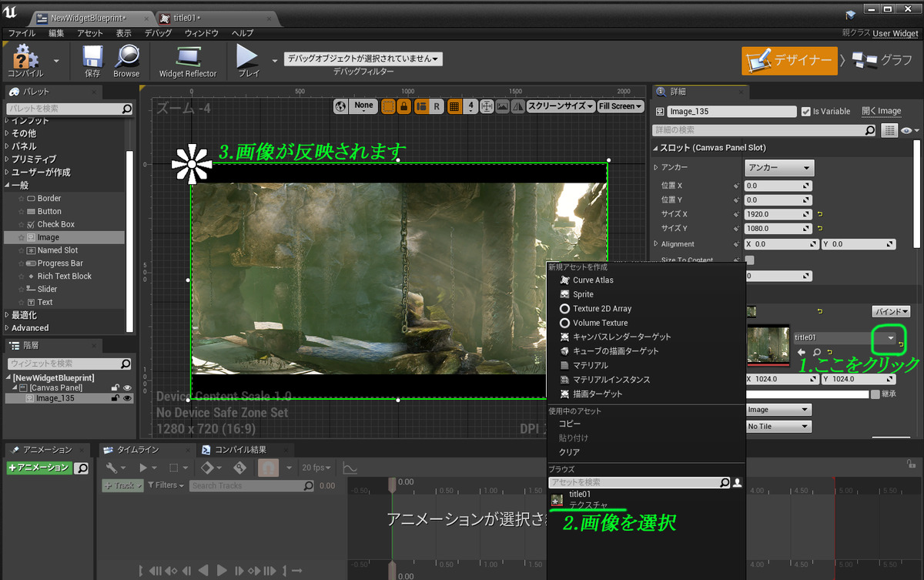The image size is (924, 580).
Task: Open the grid snap size 4 dropdown
Action: [471, 106]
